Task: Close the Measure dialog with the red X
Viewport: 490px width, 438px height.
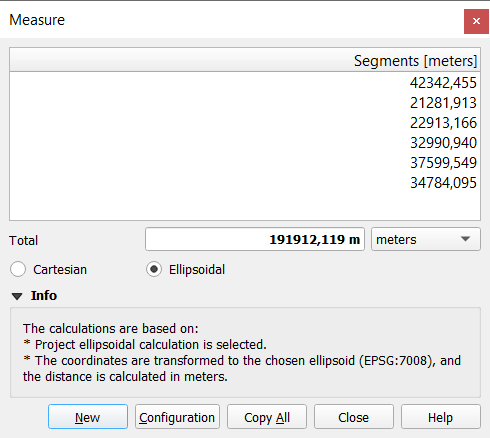Action: [x=476, y=21]
